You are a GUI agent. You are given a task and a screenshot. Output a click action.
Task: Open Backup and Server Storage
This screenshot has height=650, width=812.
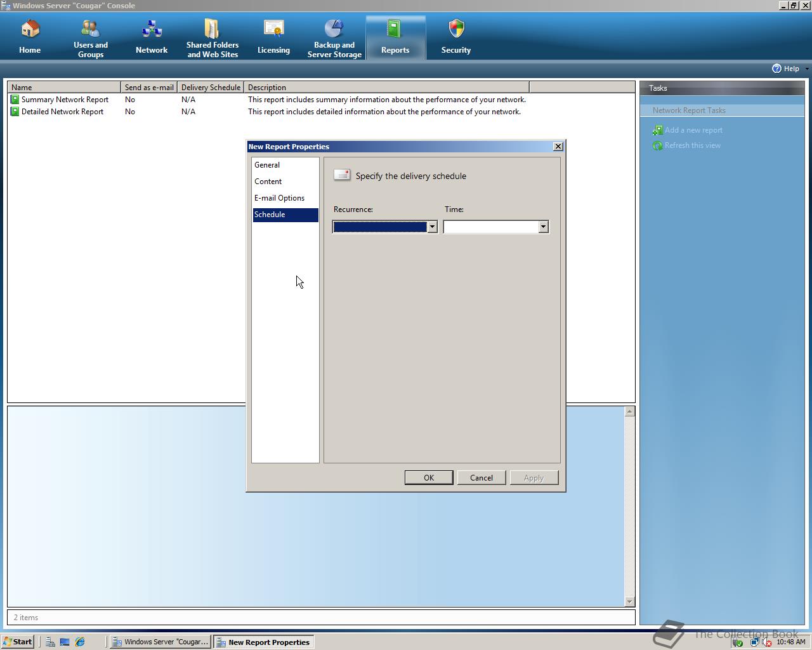[x=334, y=38]
